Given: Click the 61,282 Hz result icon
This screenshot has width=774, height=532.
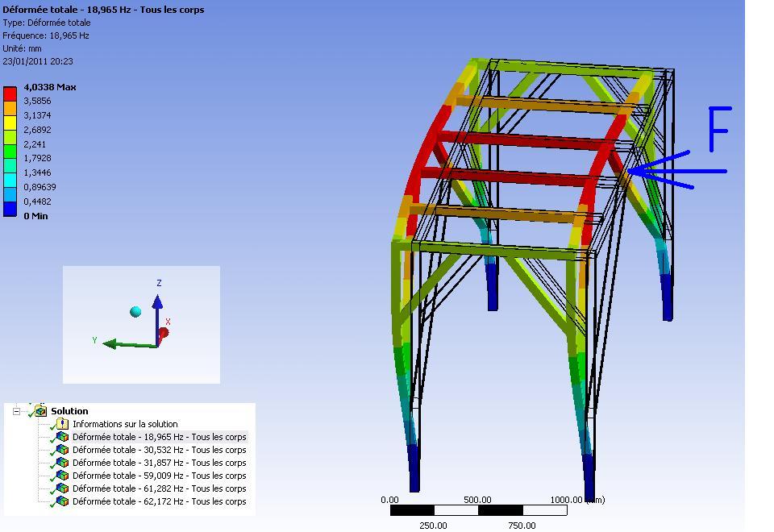Looking at the screenshot, I should (x=62, y=488).
